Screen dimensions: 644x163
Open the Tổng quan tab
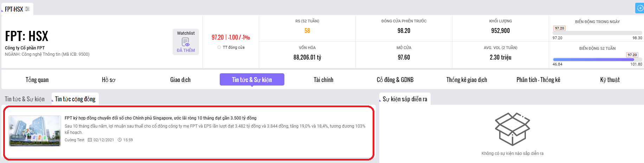coord(37,80)
